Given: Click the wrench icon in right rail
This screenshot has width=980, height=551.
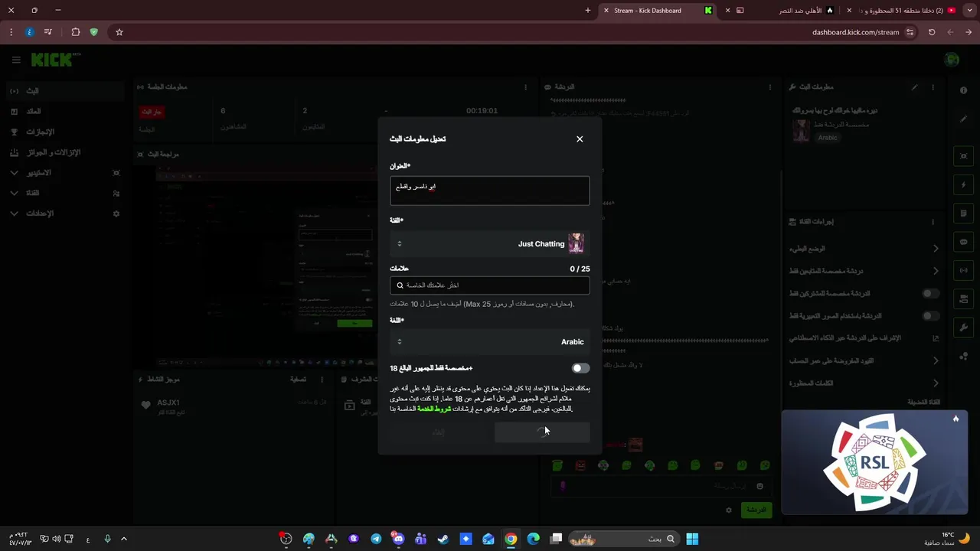Looking at the screenshot, I should [963, 328].
